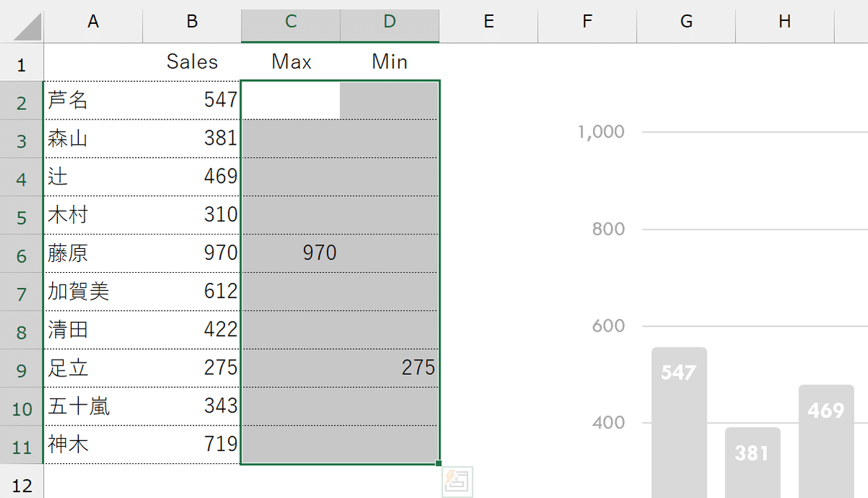Click the chart axis label 1,000
Image resolution: width=868 pixels, height=498 pixels.
click(x=601, y=132)
